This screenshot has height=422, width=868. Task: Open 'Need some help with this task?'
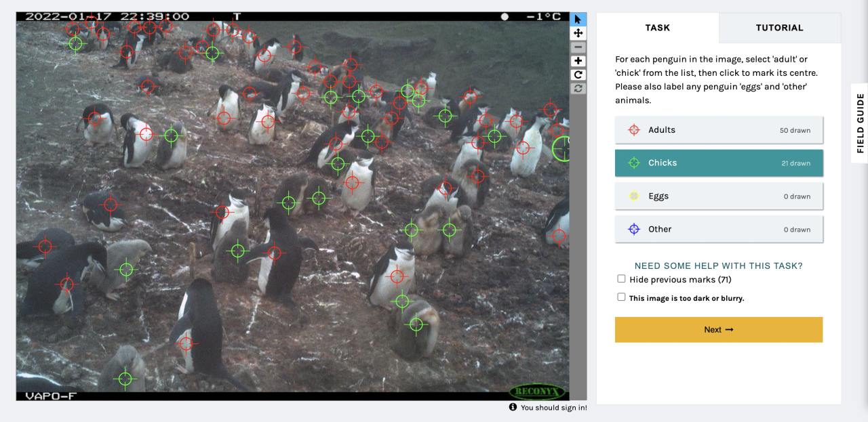click(x=719, y=266)
